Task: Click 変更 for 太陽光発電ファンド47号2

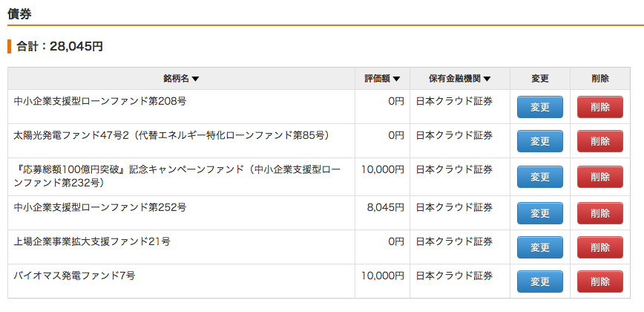Action: coord(539,141)
